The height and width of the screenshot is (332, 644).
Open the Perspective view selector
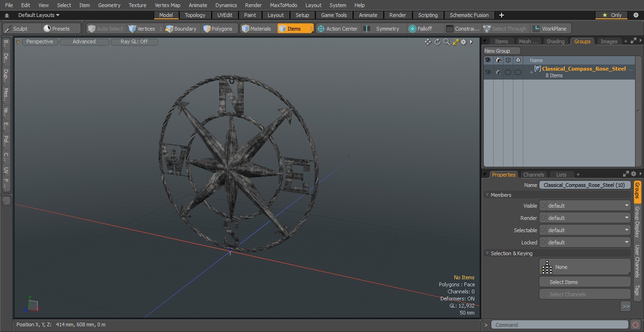40,41
